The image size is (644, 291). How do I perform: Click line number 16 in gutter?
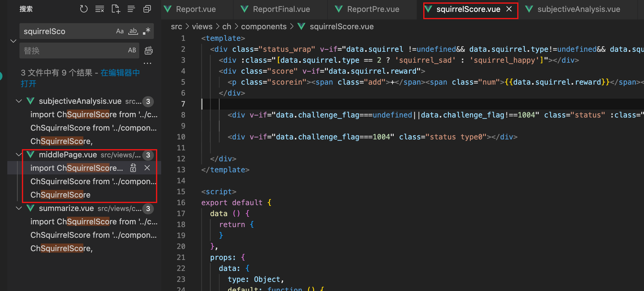click(181, 203)
